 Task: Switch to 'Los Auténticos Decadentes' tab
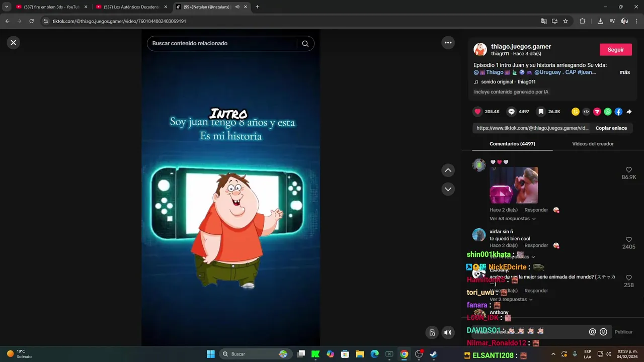coord(132,7)
